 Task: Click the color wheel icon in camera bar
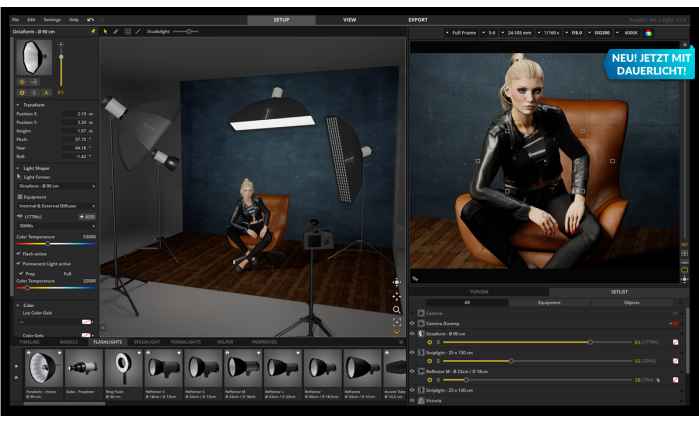tap(648, 33)
